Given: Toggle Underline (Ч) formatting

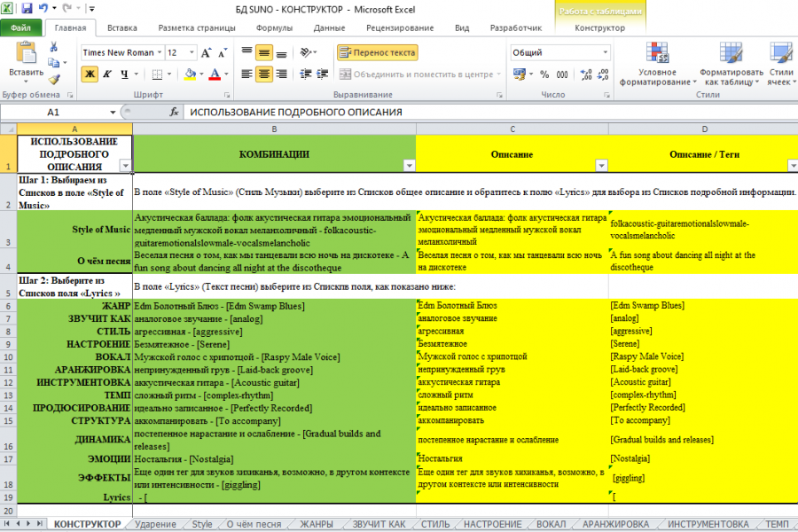Looking at the screenshot, I should tap(124, 74).
